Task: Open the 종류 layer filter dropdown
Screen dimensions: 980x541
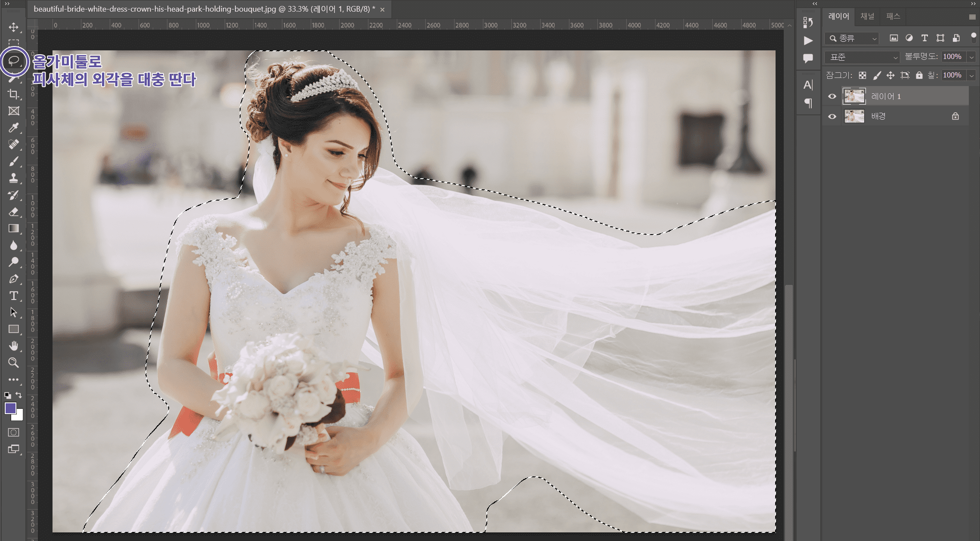Action: [x=852, y=38]
